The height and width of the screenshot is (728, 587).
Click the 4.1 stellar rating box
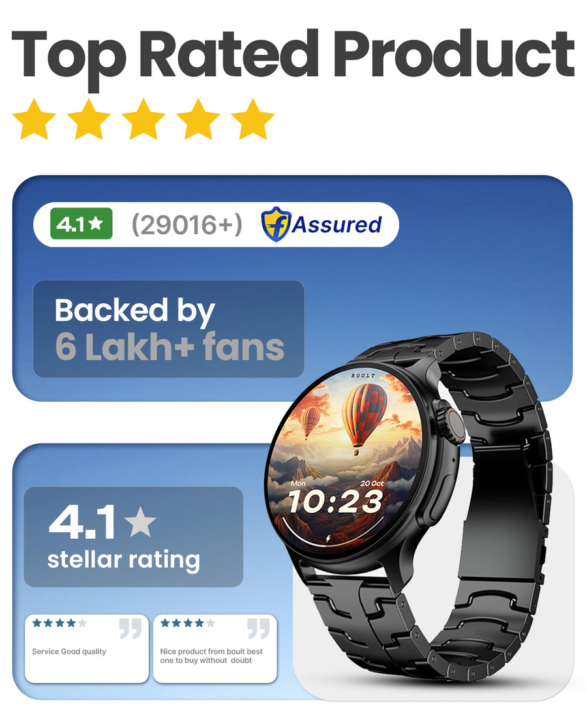coord(133,537)
